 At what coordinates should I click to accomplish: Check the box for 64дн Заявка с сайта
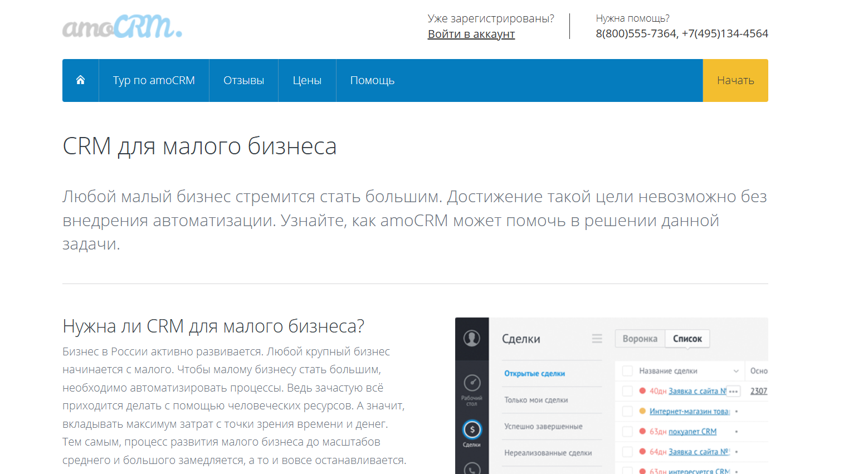pyautogui.click(x=627, y=452)
